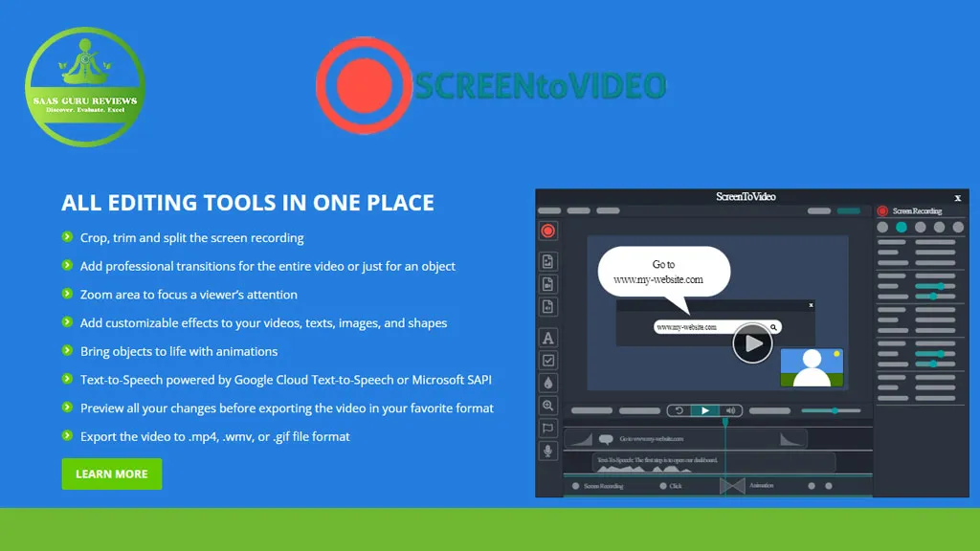Click the teal playhead marker on the timeline

coord(725,423)
